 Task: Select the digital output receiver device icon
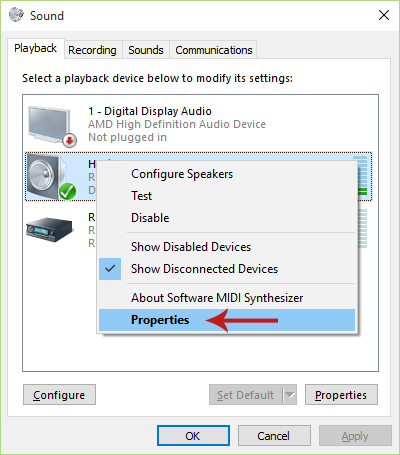pos(49,230)
